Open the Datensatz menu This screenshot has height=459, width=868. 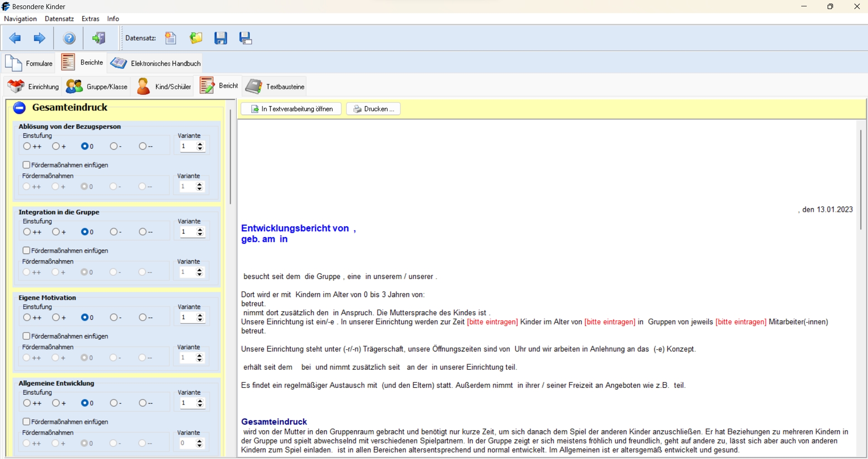[59, 19]
